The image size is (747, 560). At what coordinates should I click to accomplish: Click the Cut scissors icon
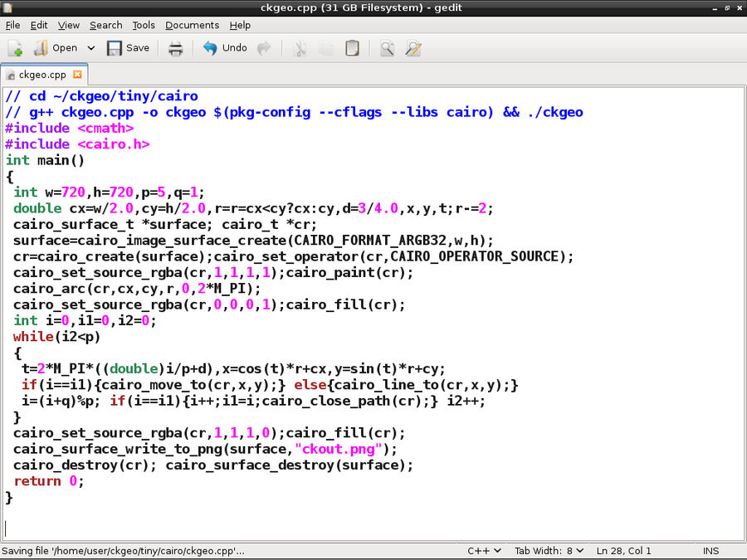(300, 48)
